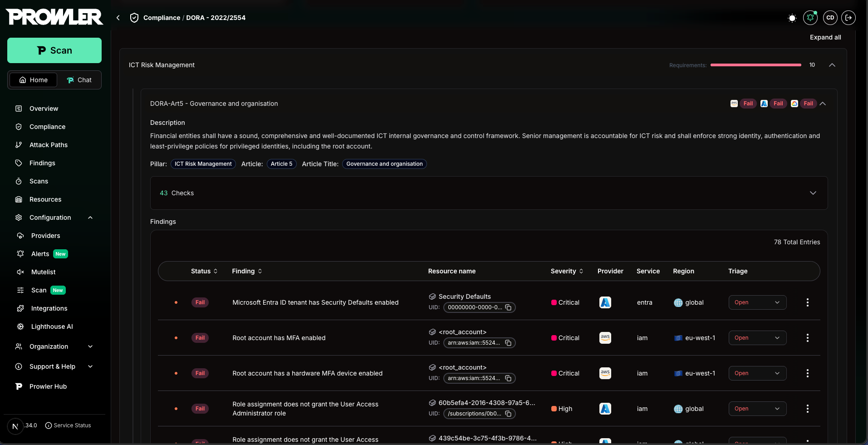868x445 pixels.
Task: Open the CD user avatar menu
Action: [830, 18]
